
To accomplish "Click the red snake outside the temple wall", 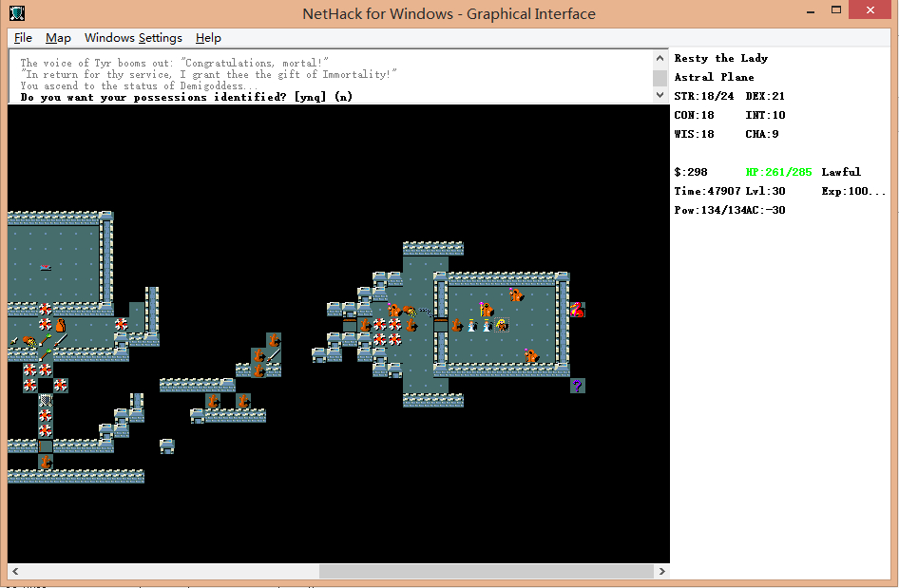I will [x=577, y=310].
